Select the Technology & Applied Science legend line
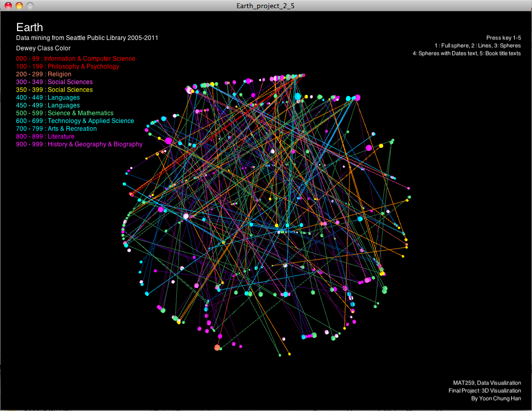This screenshot has height=411, width=532. (x=75, y=121)
